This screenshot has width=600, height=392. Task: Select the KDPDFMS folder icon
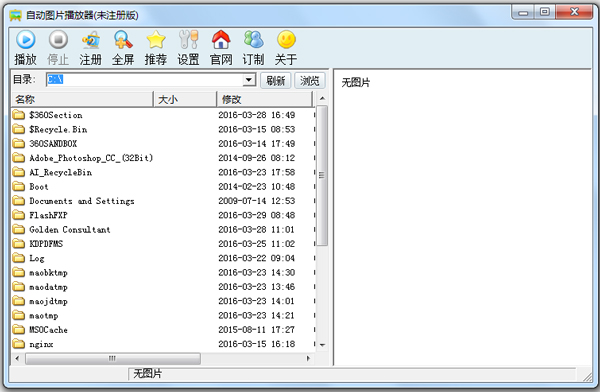pos(18,243)
